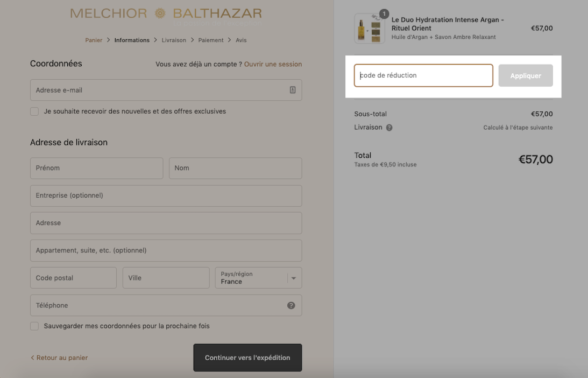Select the Livraison breadcrumb step

click(x=174, y=40)
